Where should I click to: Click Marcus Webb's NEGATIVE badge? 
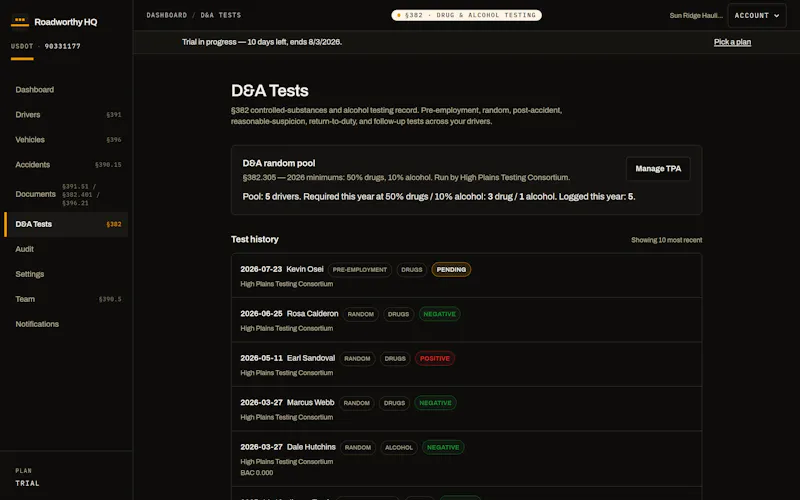click(x=435, y=403)
